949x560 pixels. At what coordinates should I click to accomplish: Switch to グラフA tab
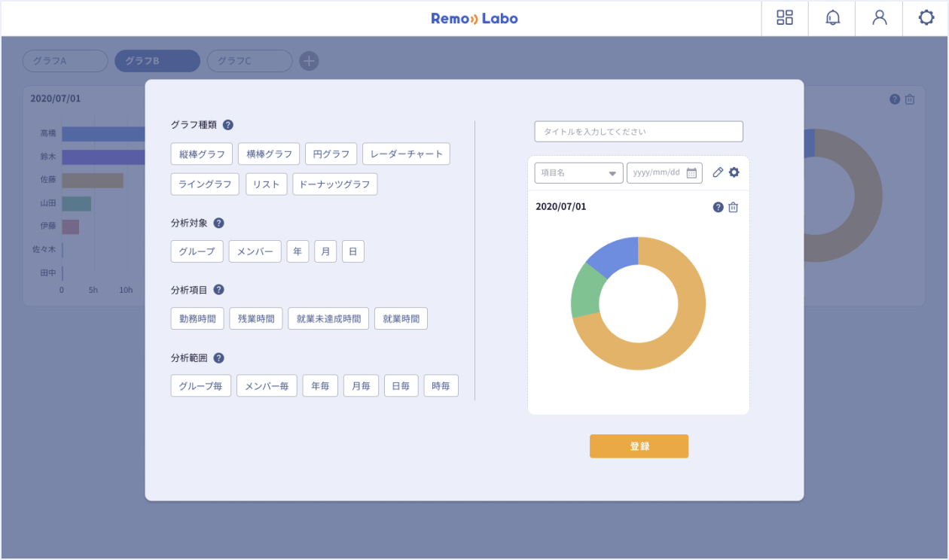coord(66,61)
